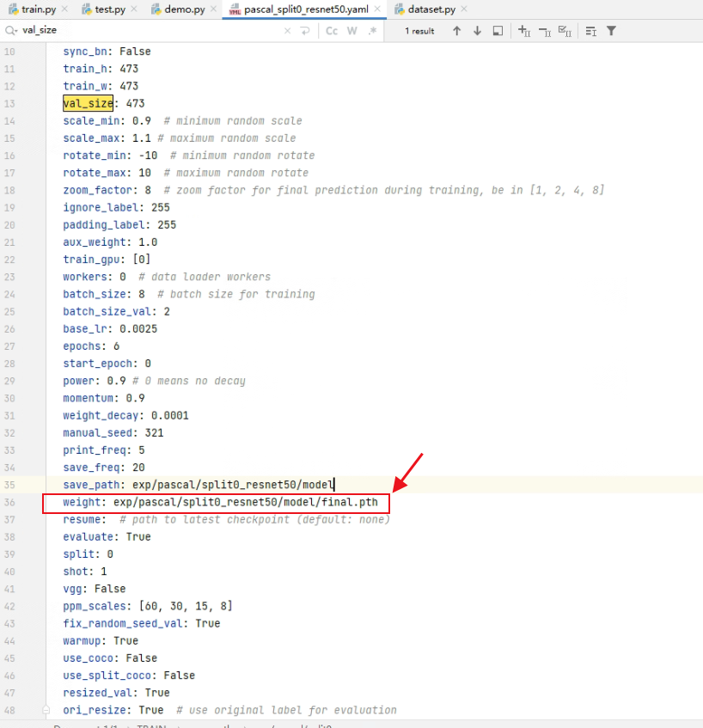Click 'workers: 0' line
Screen dimensions: 703x728
pos(95,277)
